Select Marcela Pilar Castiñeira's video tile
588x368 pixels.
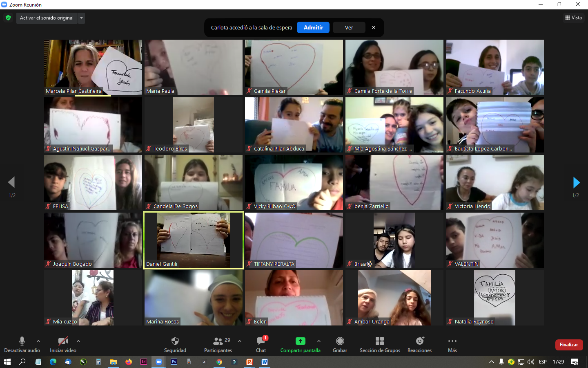pyautogui.click(x=93, y=67)
